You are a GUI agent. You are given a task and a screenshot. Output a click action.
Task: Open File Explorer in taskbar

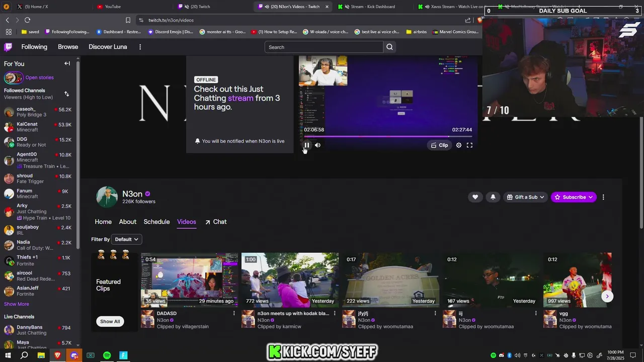[41, 355]
